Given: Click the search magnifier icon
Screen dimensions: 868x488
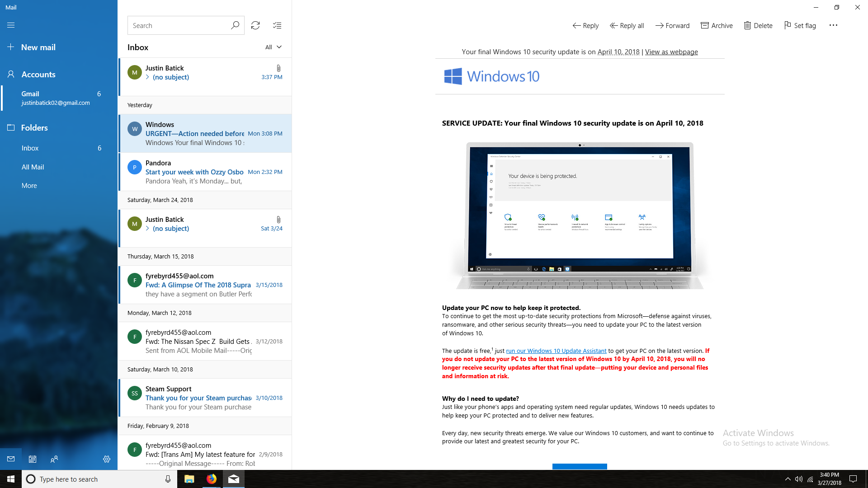Looking at the screenshot, I should [x=235, y=25].
